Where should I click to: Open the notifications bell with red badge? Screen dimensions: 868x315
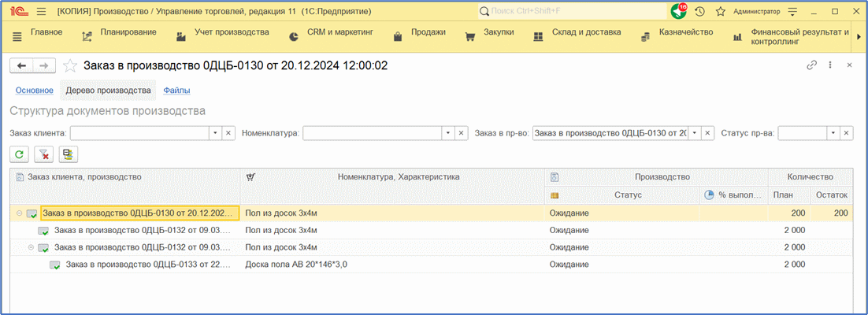[677, 12]
